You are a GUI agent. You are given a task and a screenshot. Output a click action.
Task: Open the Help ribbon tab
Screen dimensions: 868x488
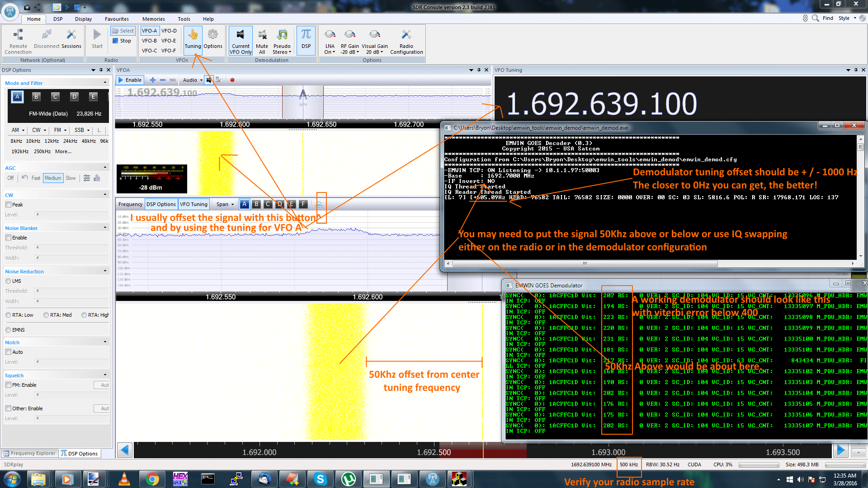(x=208, y=19)
